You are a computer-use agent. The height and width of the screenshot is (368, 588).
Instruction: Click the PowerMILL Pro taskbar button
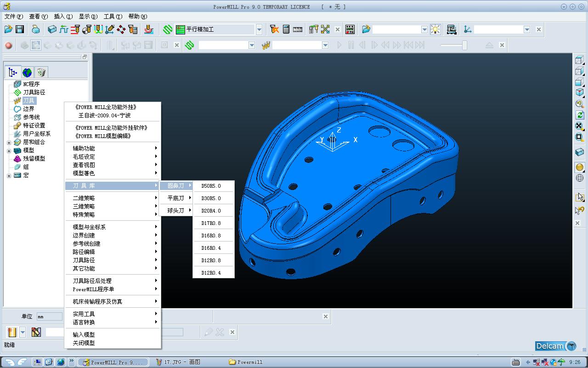[113, 362]
